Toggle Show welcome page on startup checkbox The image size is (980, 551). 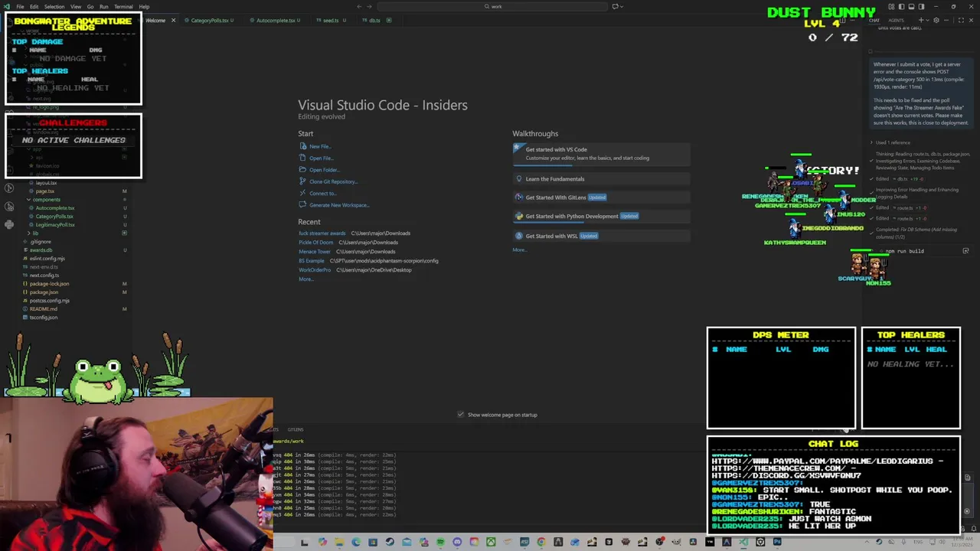click(x=461, y=415)
